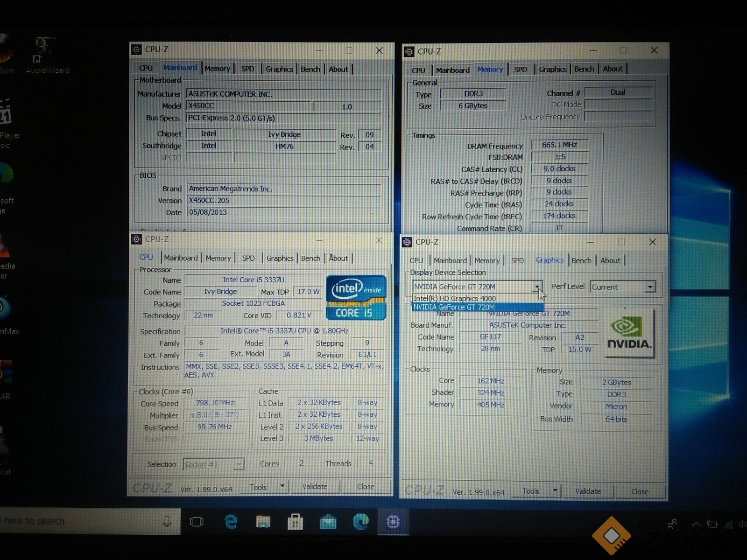Viewport: 747px width, 560px height.
Task: Click the Max TDP 17.0 W value
Action: click(308, 292)
